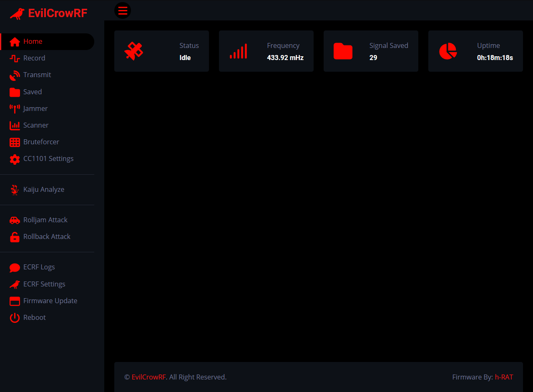Open the Home menu item
533x392 pixels.
click(x=33, y=41)
